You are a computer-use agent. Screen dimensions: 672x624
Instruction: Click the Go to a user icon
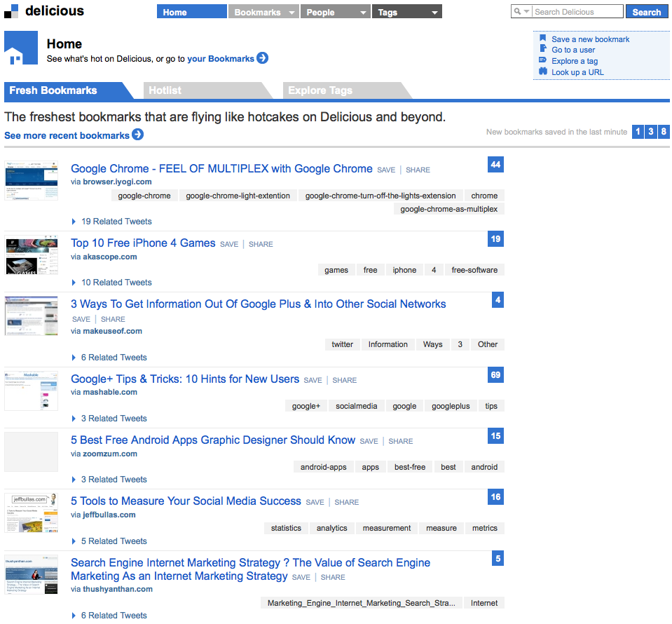[542, 49]
